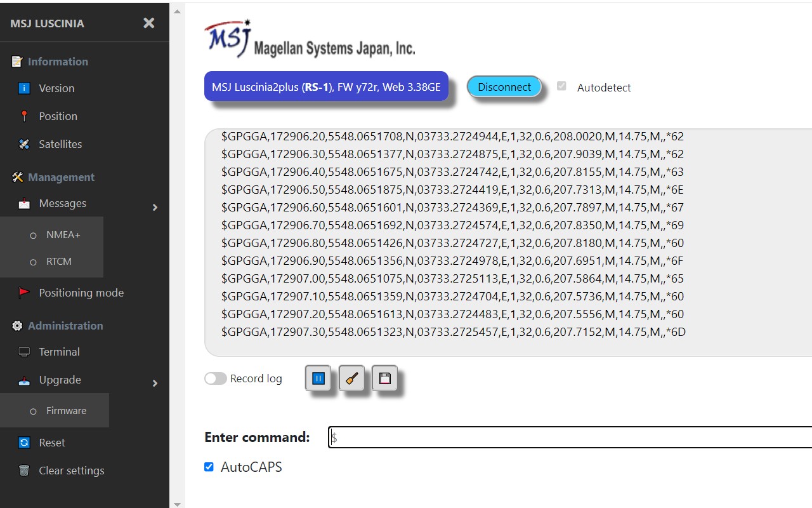Save the log using the floppy disk icon
This screenshot has height=508, width=812.
pyautogui.click(x=384, y=378)
